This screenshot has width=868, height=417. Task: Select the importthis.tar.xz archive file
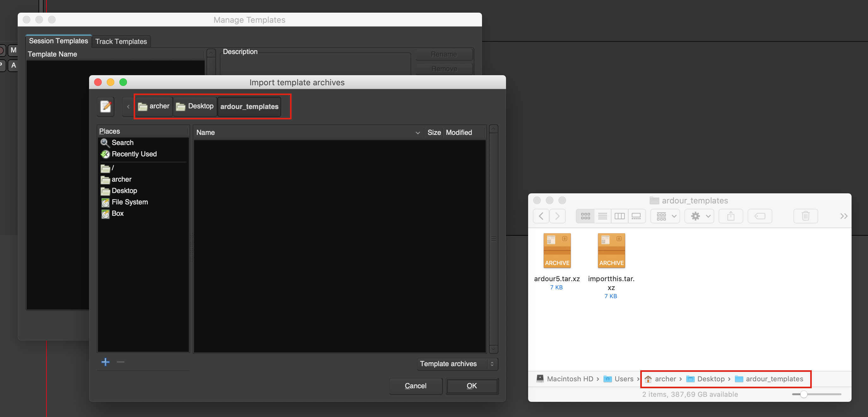[611, 251]
